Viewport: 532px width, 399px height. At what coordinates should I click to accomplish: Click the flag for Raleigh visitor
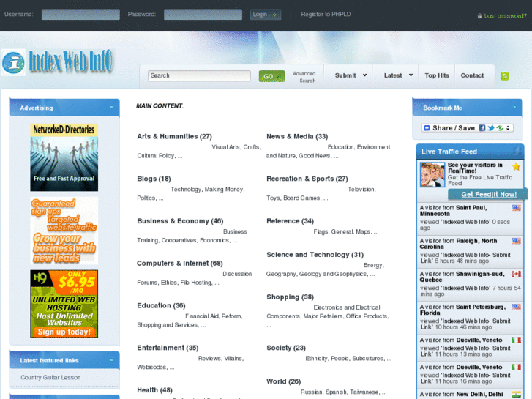coord(516,241)
